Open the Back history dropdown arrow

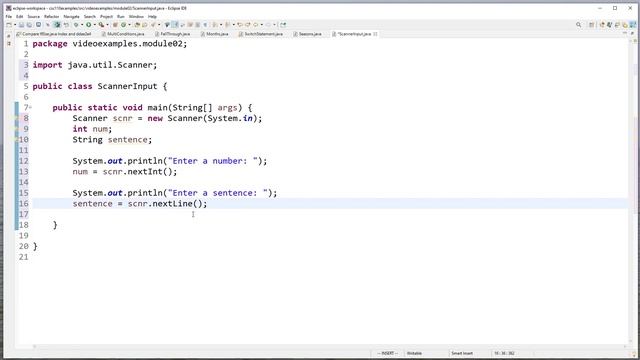coord(262,25)
